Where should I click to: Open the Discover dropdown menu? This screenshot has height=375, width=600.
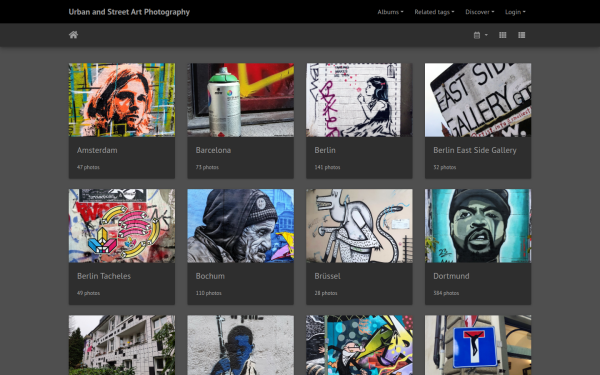[479, 12]
